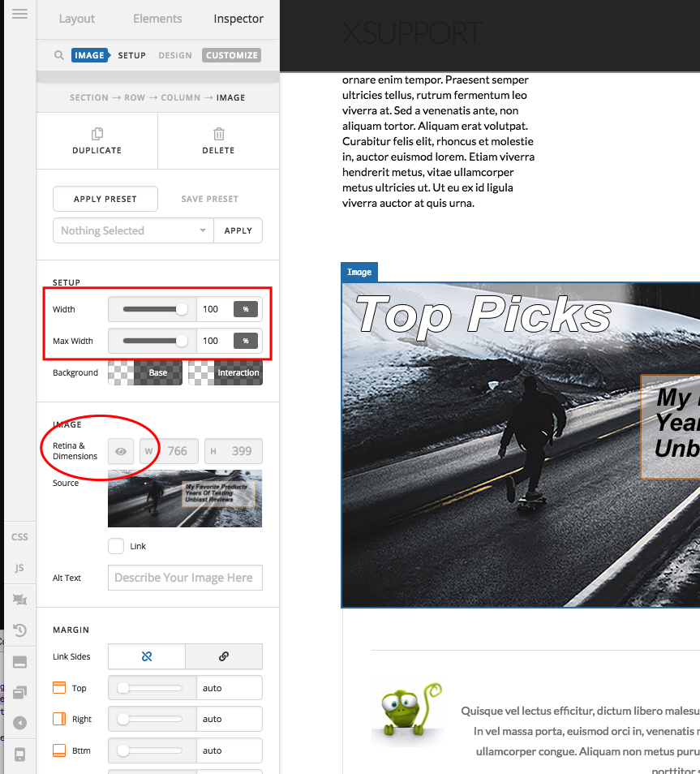Select the linked margin sides icon
The height and width of the screenshot is (774, 700).
point(224,656)
